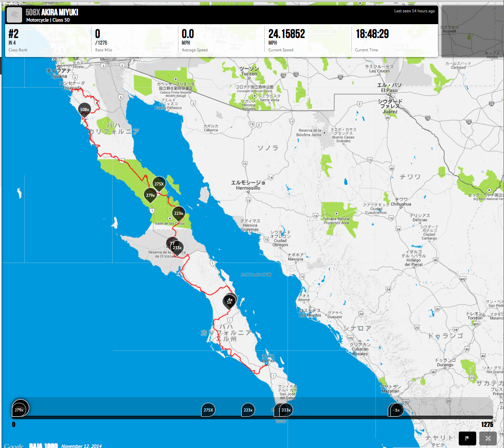Click 'Last seen 14 hours ago' text

(415, 11)
